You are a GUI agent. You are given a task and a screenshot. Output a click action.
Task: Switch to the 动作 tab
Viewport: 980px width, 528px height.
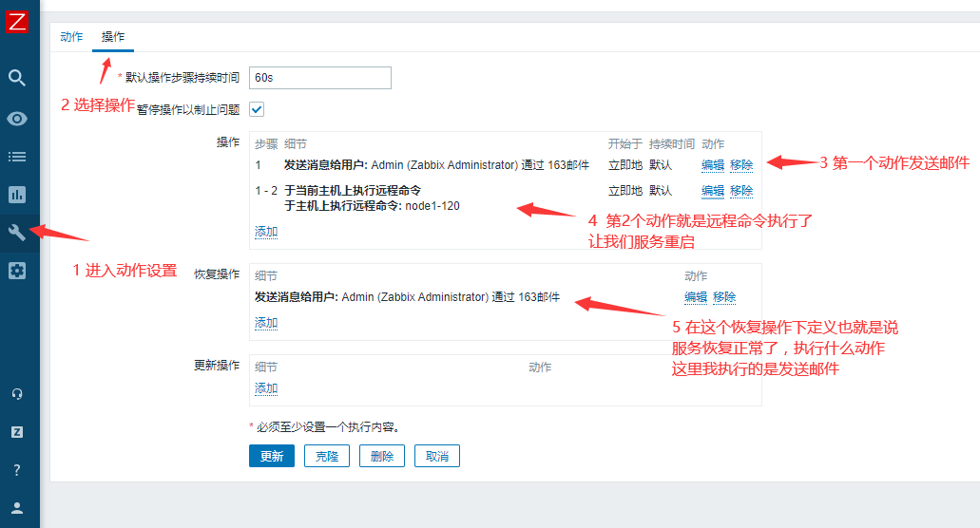point(71,37)
